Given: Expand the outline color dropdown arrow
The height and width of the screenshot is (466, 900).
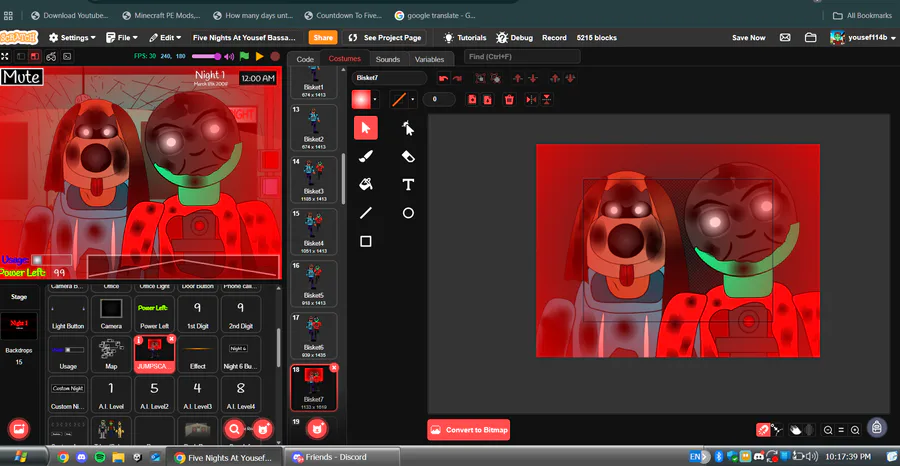Looking at the screenshot, I should (x=413, y=99).
